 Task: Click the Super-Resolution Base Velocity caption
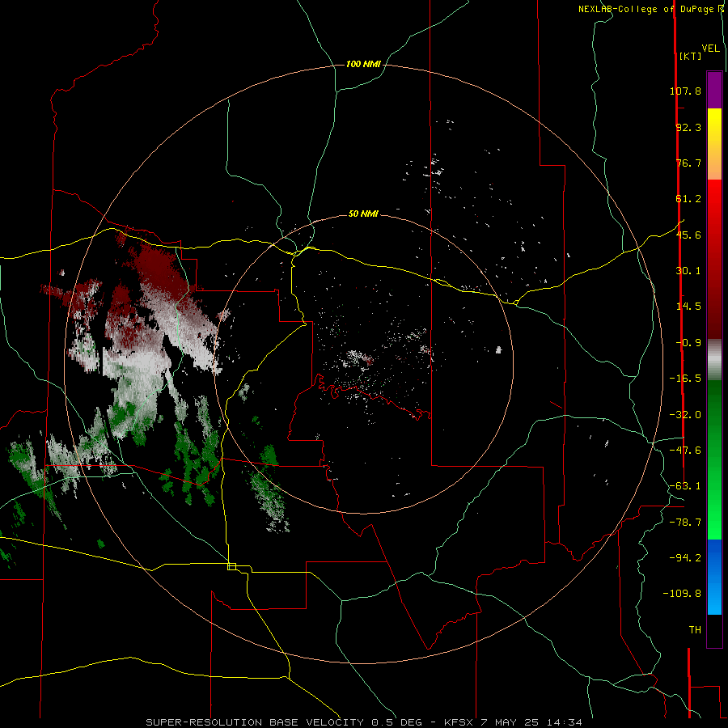pos(364,722)
